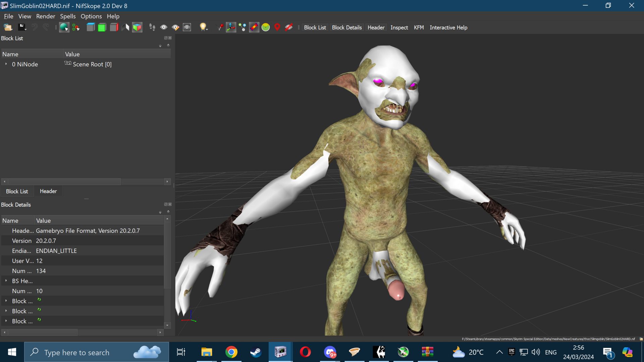The image size is (644, 362).
Task: Click the Windows Start button
Action: tap(12, 352)
